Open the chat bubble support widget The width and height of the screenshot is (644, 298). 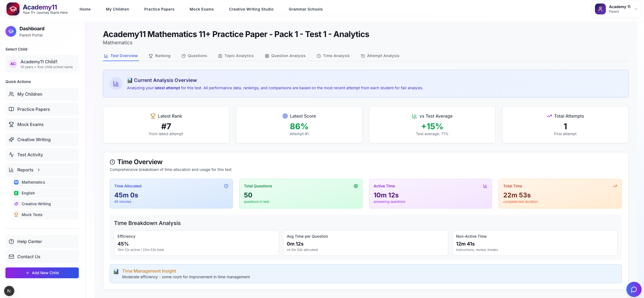tap(634, 289)
